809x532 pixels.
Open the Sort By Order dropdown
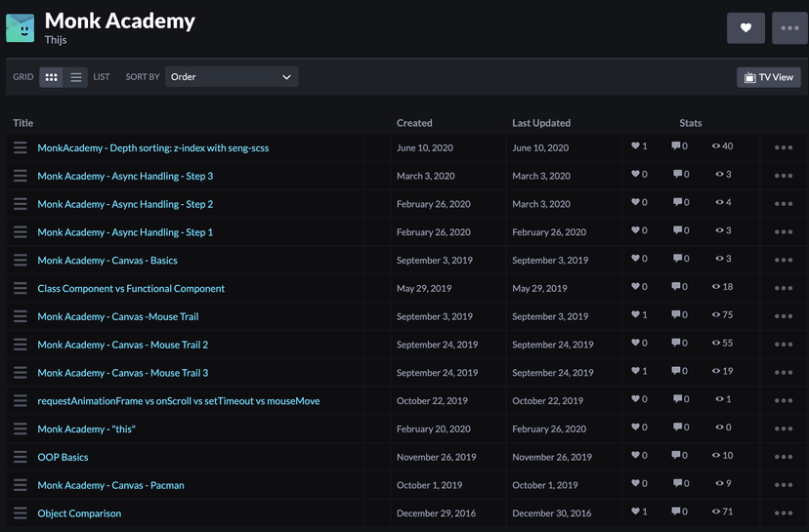[x=231, y=77]
